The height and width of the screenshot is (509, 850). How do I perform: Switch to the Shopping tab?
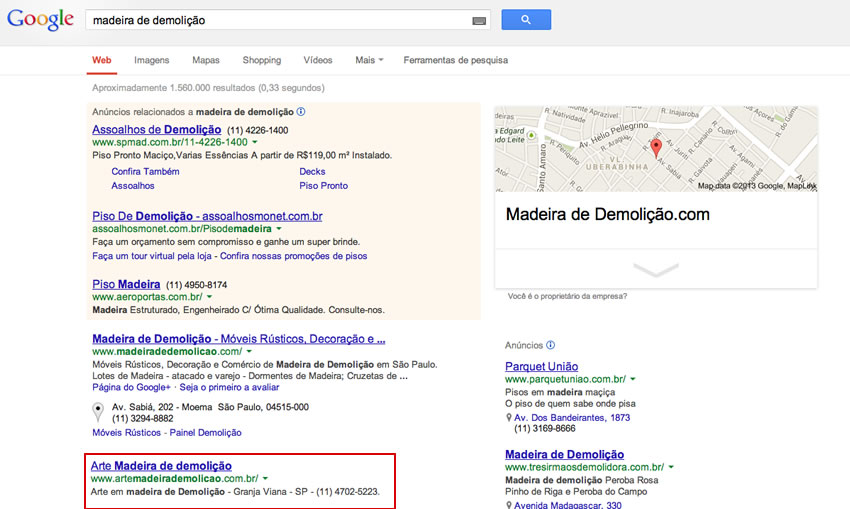pos(262,60)
